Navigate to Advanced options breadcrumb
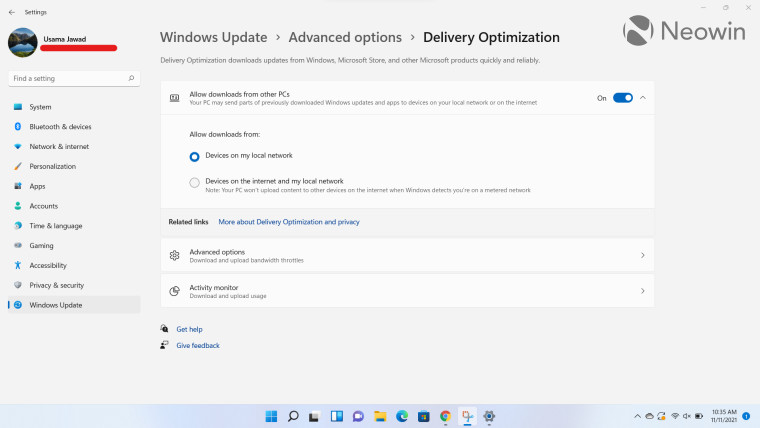Viewport: 760px width, 428px height. (345, 37)
